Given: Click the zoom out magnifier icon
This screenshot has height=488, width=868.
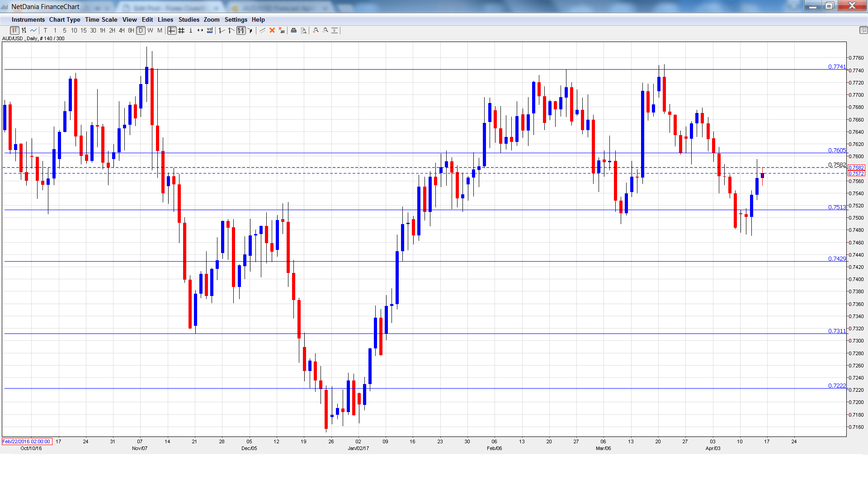Looking at the screenshot, I should coord(325,30).
